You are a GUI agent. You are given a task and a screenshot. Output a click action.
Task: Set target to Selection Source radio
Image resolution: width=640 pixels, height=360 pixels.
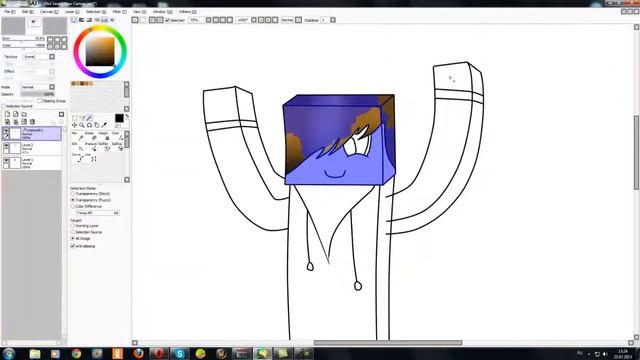(73, 232)
